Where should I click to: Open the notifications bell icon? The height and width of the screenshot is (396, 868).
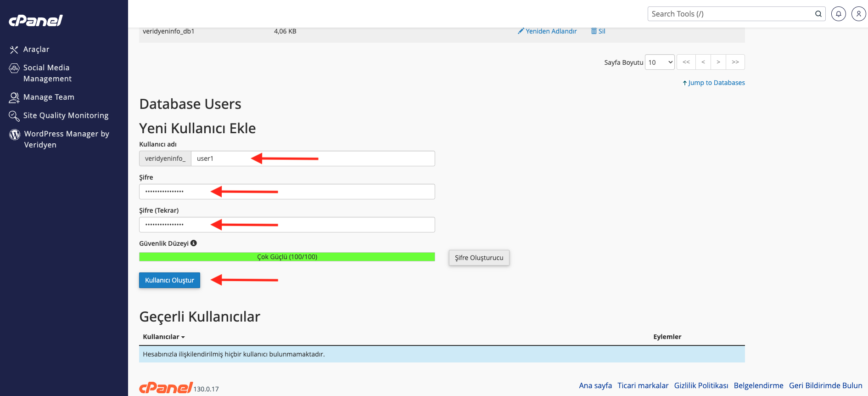(x=838, y=14)
